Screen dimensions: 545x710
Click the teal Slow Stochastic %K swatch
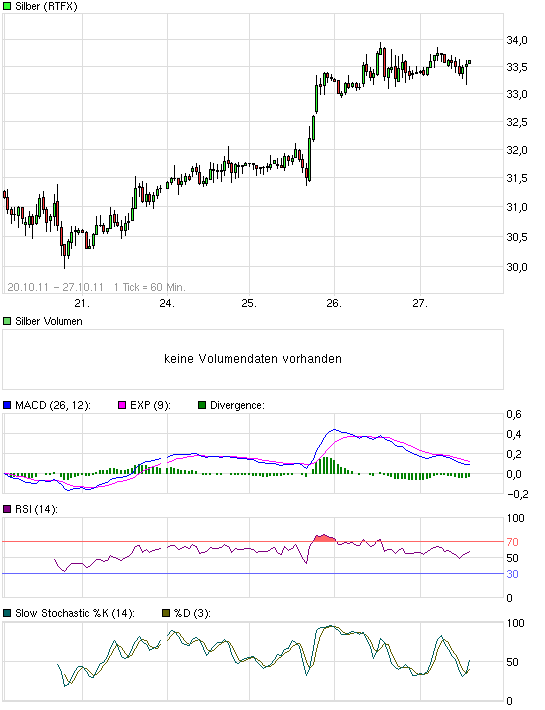7,614
